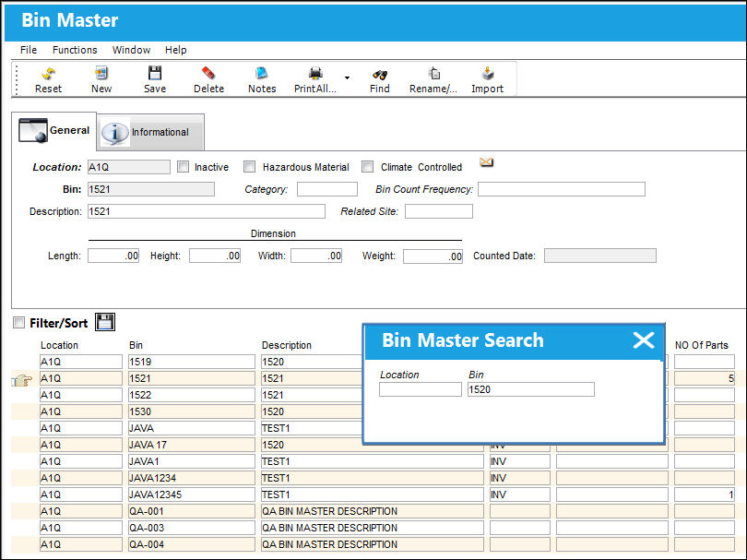Click the Description column header
747x560 pixels.
[286, 345]
